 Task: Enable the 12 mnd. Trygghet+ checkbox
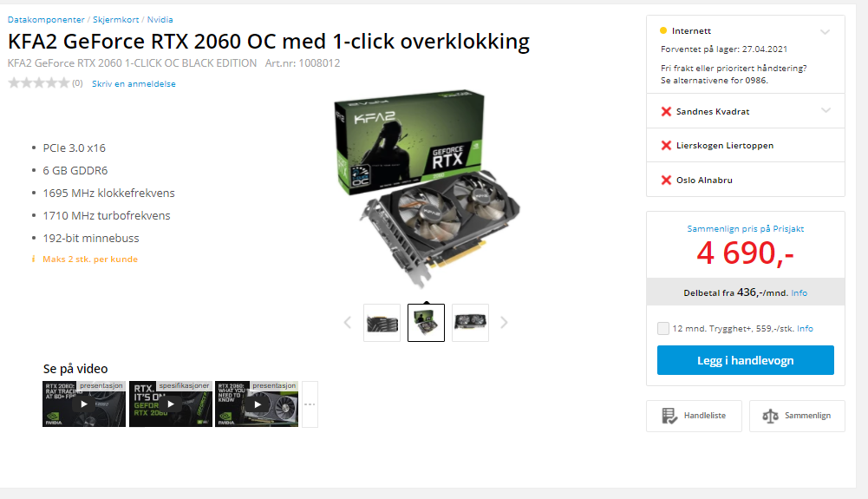point(663,328)
